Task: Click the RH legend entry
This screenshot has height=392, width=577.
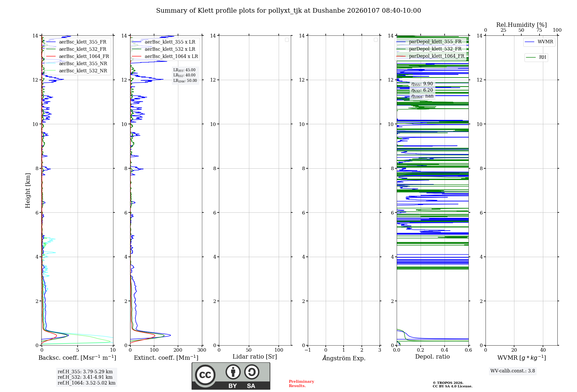Action: [542, 57]
